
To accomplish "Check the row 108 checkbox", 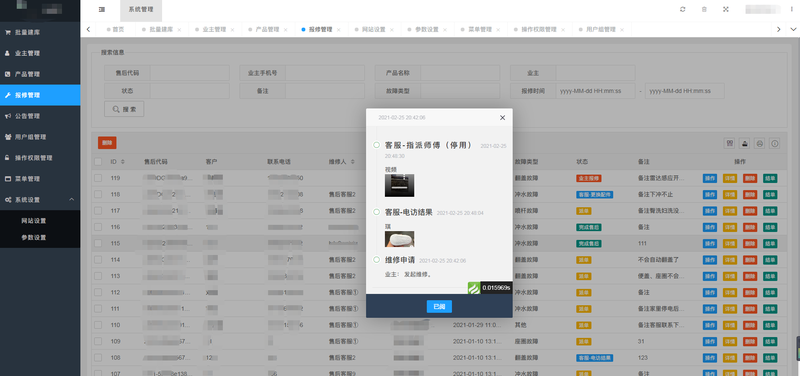I will pos(98,358).
